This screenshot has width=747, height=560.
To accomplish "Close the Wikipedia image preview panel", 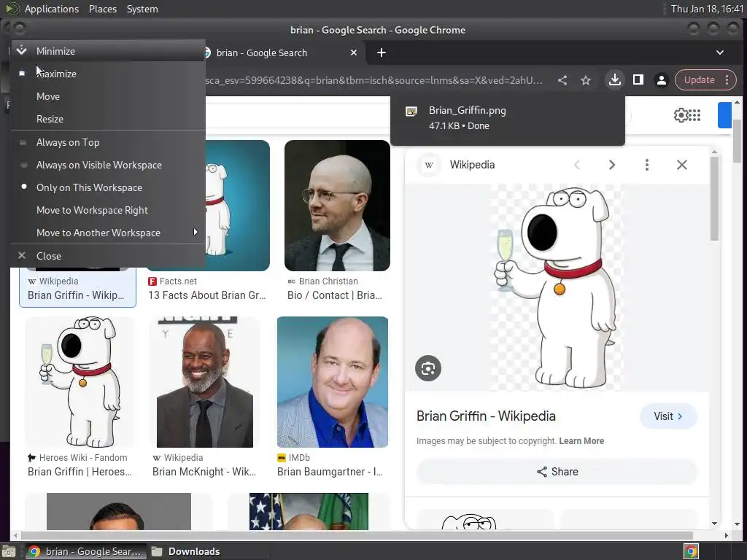I will pos(682,165).
